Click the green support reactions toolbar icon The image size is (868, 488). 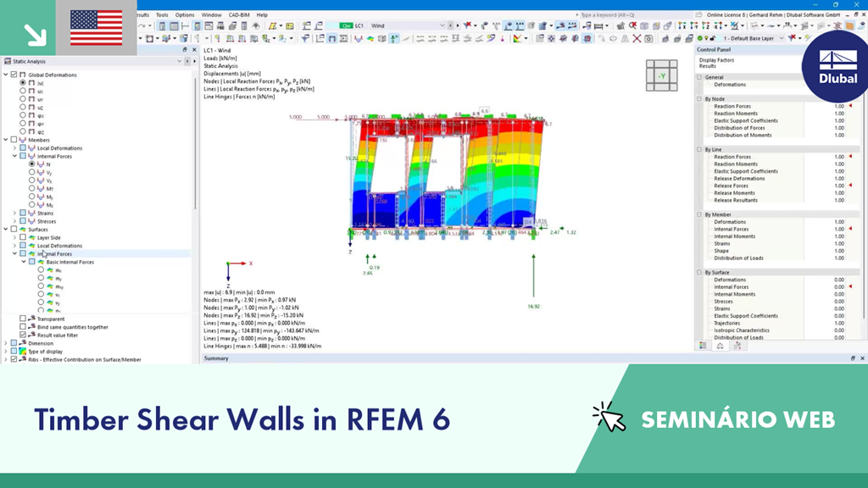point(393,39)
